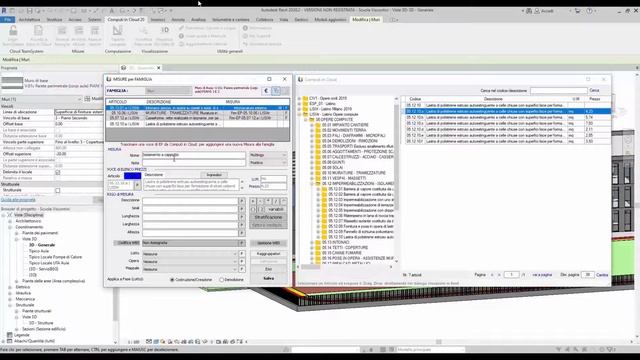Toggle the Delimita il locale checkbox
Viewport: 640px width, 360px height.
58,172
